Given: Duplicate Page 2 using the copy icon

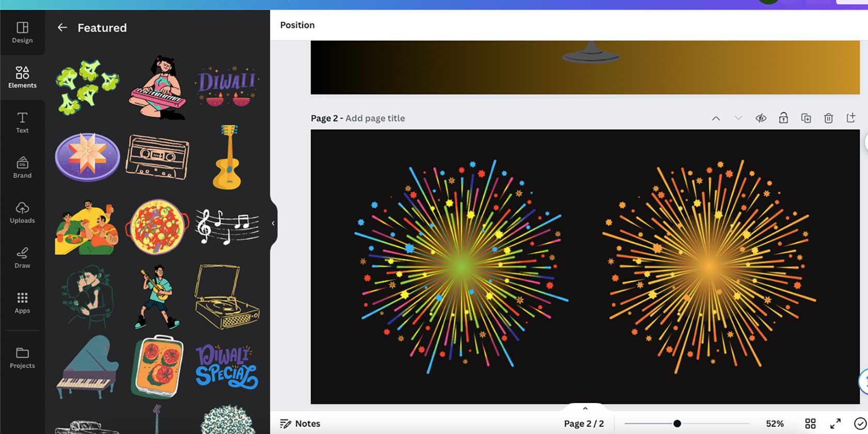Looking at the screenshot, I should 805,118.
